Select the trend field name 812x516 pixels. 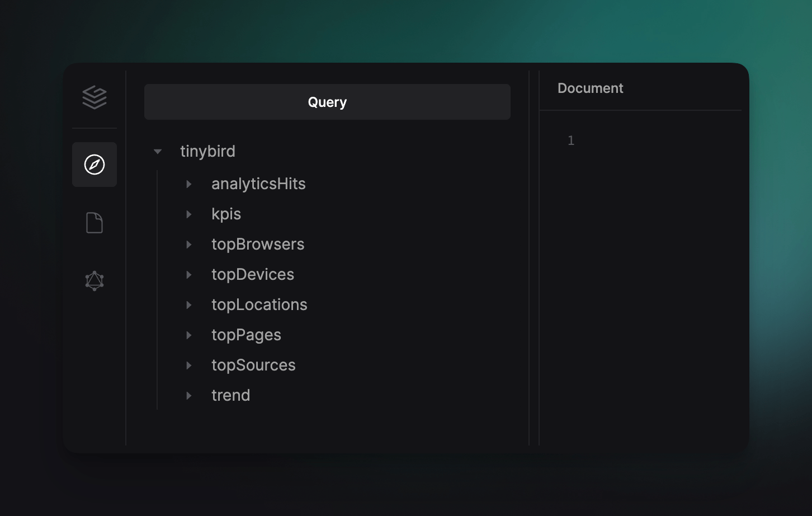tap(230, 396)
